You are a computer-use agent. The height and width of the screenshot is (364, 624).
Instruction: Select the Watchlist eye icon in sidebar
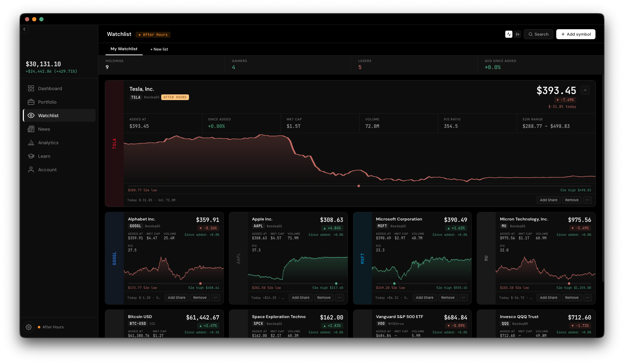[x=31, y=115]
